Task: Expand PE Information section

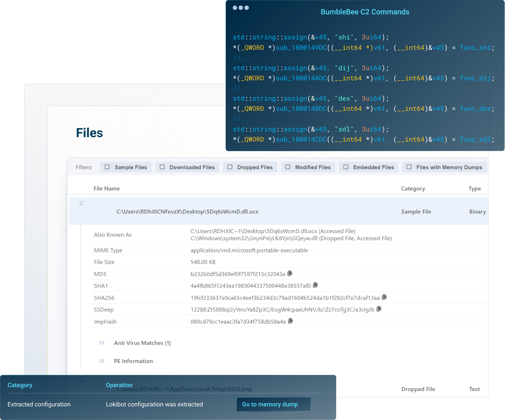Action: pyautogui.click(x=102, y=361)
